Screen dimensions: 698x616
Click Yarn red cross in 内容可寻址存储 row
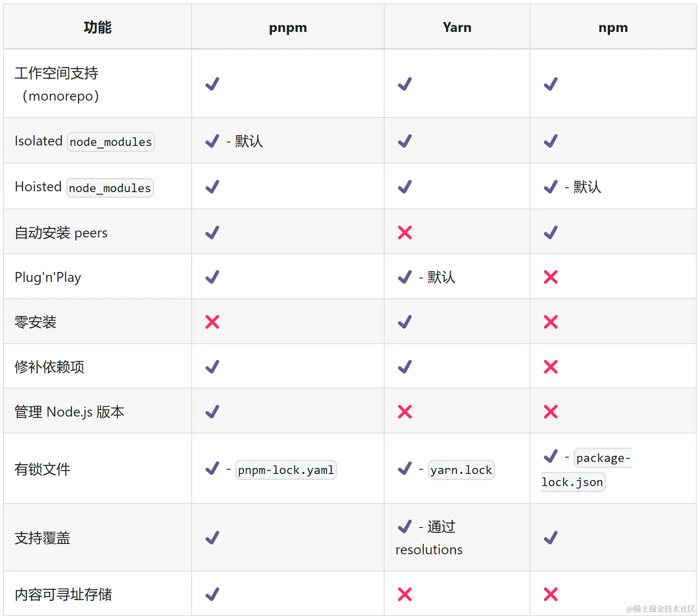pyautogui.click(x=405, y=594)
